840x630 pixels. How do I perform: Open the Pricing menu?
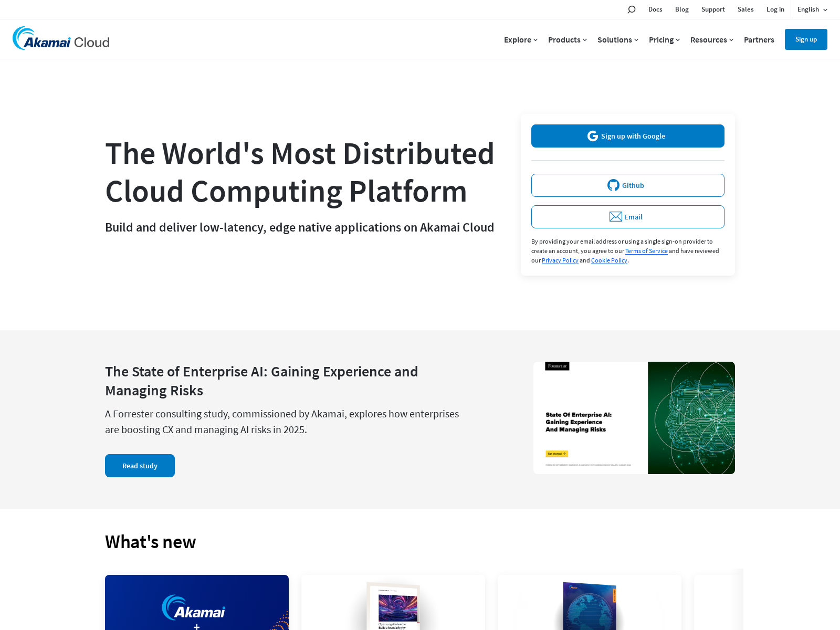click(x=664, y=39)
